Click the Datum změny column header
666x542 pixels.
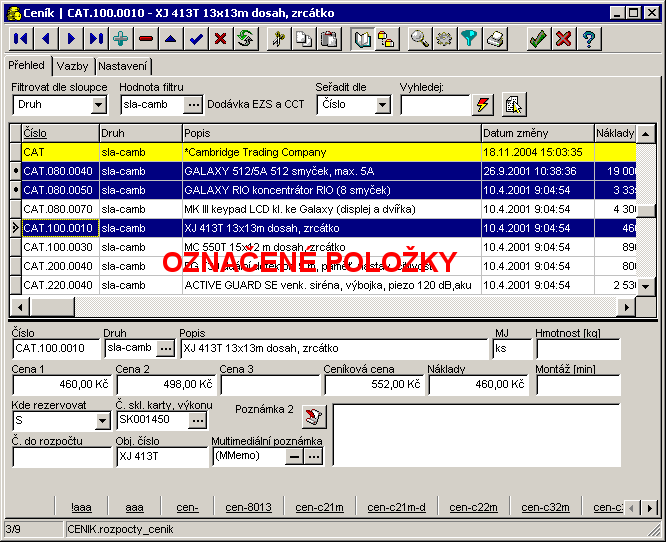535,133
